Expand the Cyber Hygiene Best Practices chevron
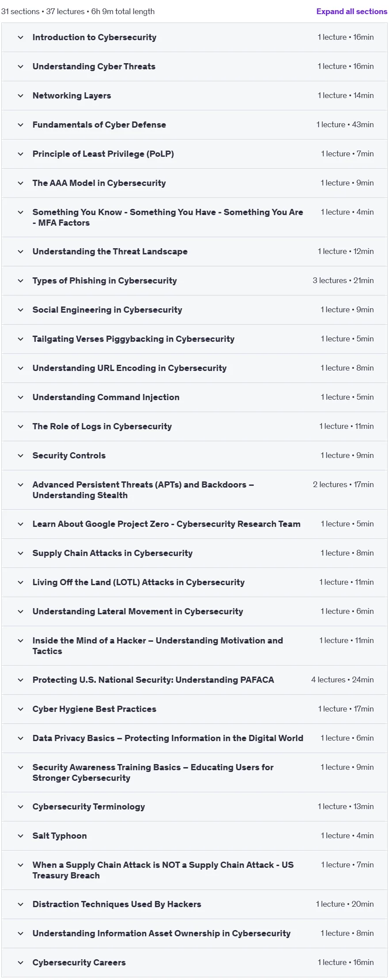Screen dimensions: 389x980 pos(20,709)
